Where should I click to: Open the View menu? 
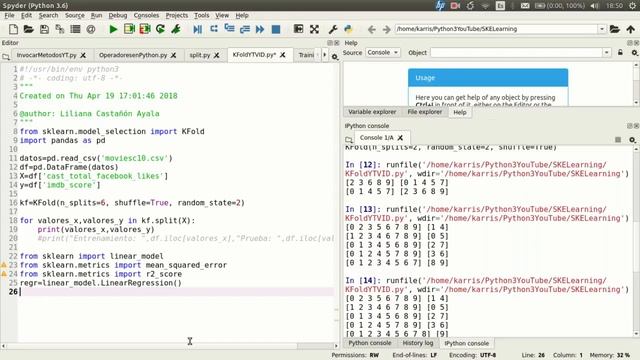222,15
